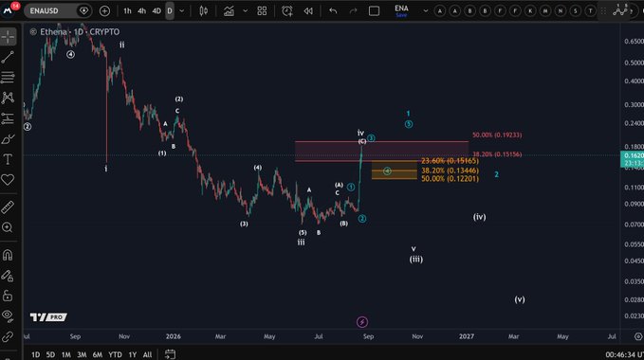This screenshot has height=360, width=644.
Task: Select the D daily timeframe
Action: (170, 11)
